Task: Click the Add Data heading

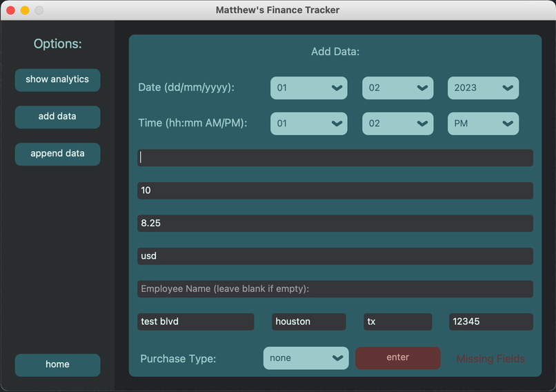Action: coord(335,52)
